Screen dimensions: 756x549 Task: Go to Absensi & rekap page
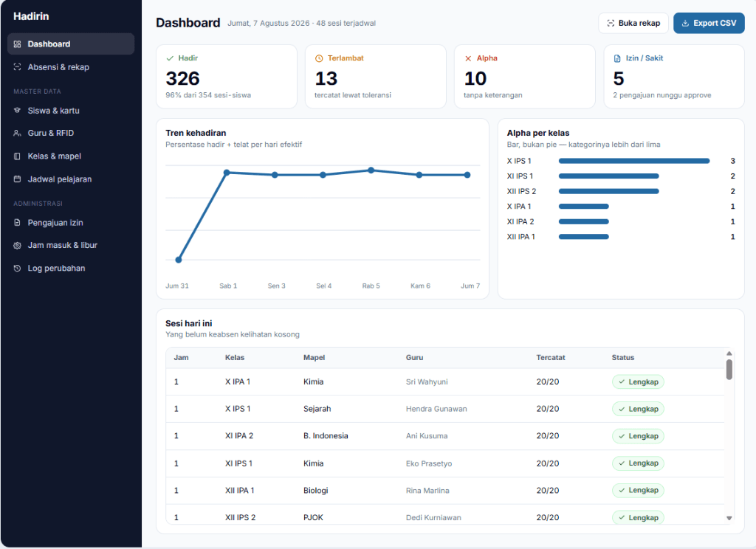click(x=71, y=67)
